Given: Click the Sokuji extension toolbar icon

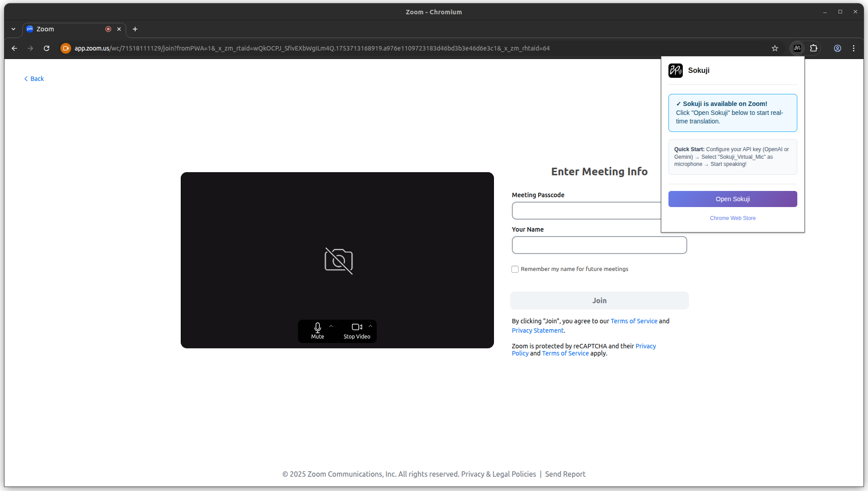Looking at the screenshot, I should click(x=797, y=48).
